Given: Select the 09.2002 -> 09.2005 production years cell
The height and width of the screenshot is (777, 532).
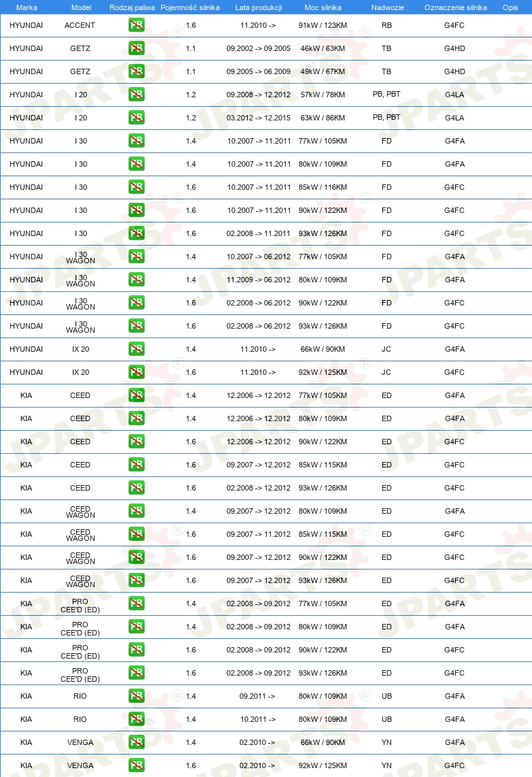Looking at the screenshot, I should click(259, 48).
